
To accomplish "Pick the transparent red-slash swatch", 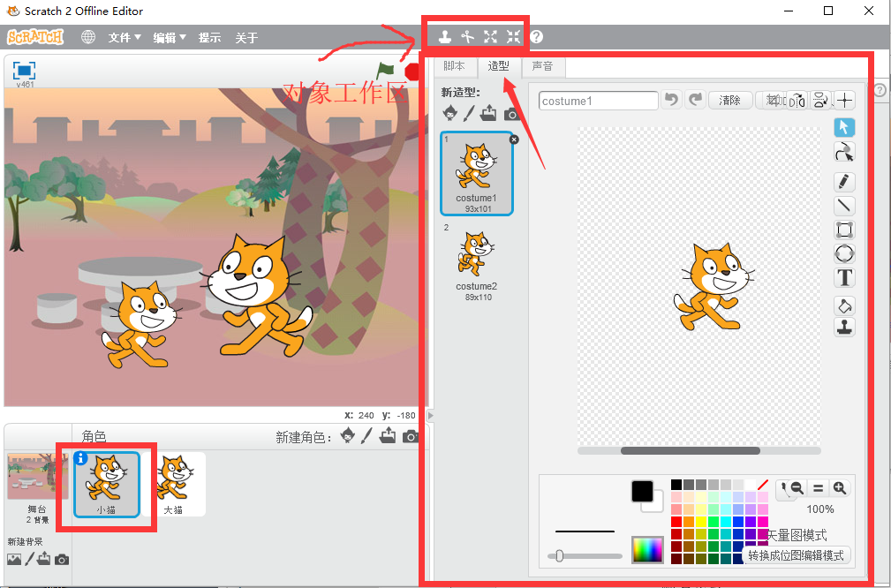I will (x=763, y=485).
